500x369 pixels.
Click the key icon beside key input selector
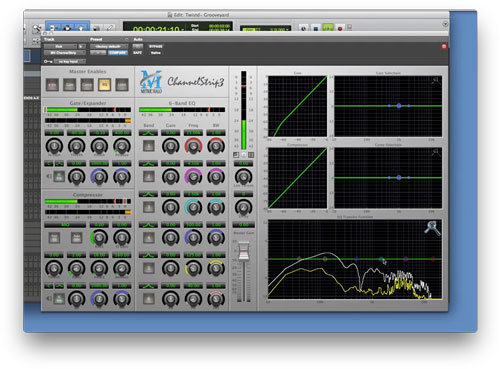48,61
